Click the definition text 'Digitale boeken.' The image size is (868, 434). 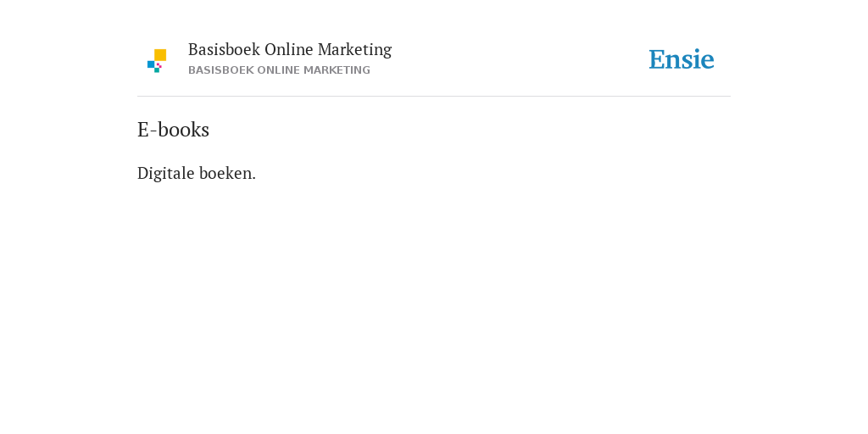pyautogui.click(x=197, y=173)
